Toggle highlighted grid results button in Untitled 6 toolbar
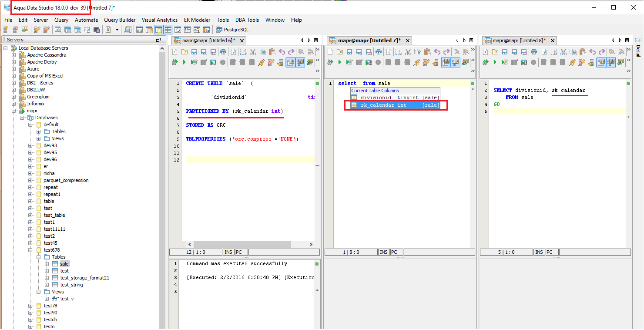The height and width of the screenshot is (330, 644). point(291,62)
